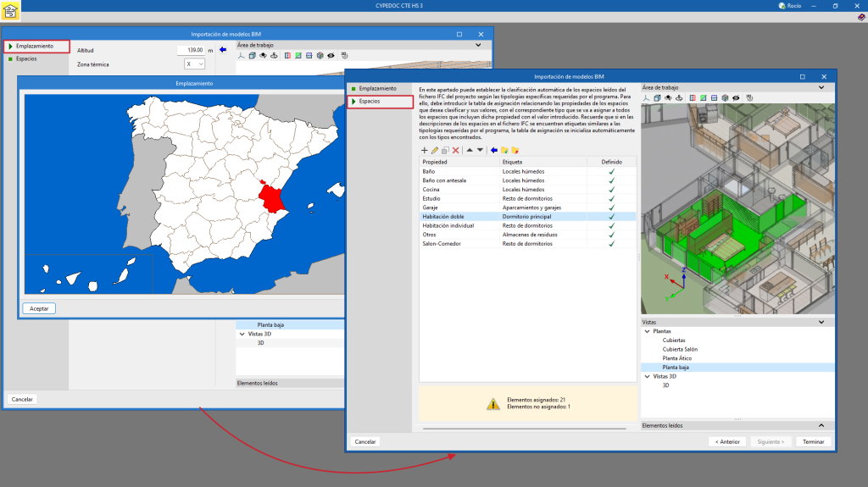This screenshot has height=487, width=868.
Task: Click the blue arrow next to Altitud field
Action: coord(223,50)
